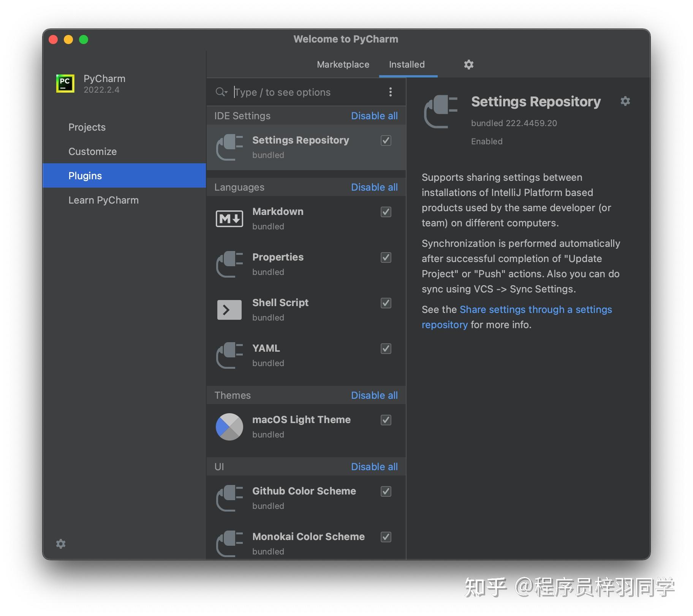This screenshot has width=693, height=616.
Task: Click the Settings Repository heading in details
Action: click(x=536, y=101)
